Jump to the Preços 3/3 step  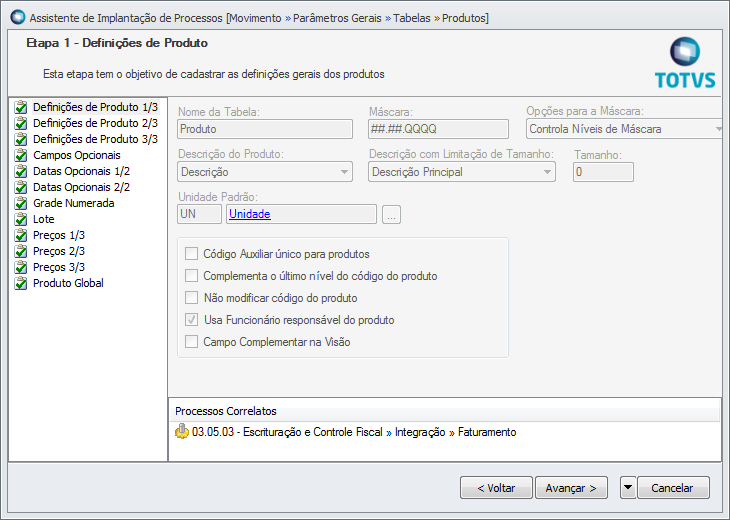[59, 267]
